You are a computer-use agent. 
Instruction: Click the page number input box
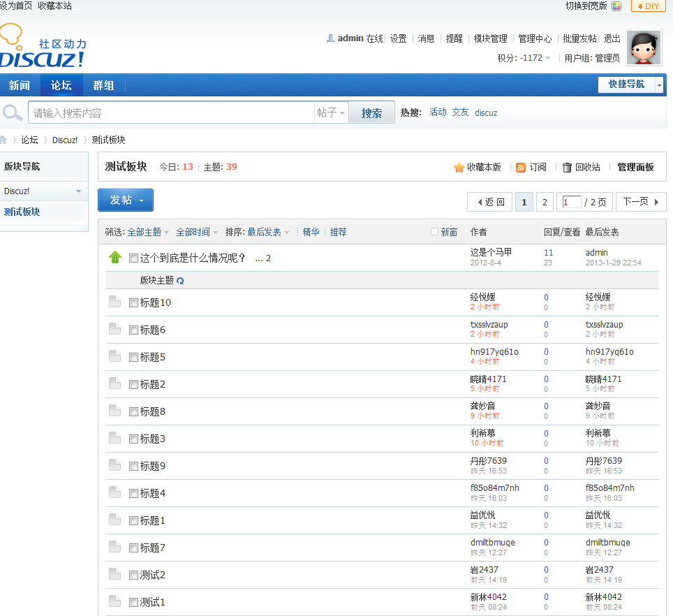coord(572,202)
